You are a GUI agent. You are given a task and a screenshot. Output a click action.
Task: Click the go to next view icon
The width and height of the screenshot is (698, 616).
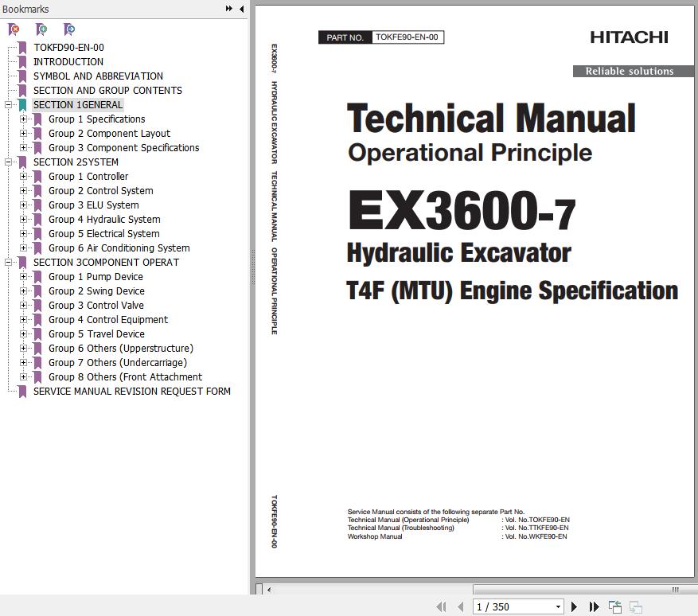pos(636,606)
